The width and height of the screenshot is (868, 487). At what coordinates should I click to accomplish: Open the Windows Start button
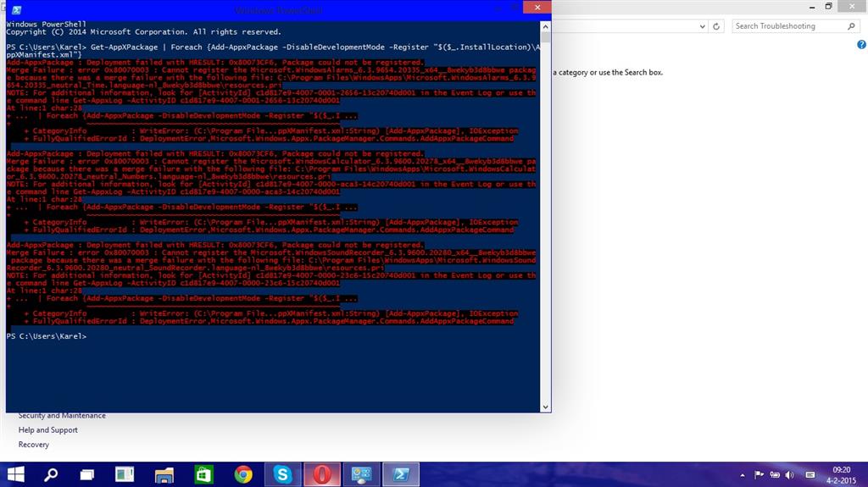pyautogui.click(x=15, y=474)
